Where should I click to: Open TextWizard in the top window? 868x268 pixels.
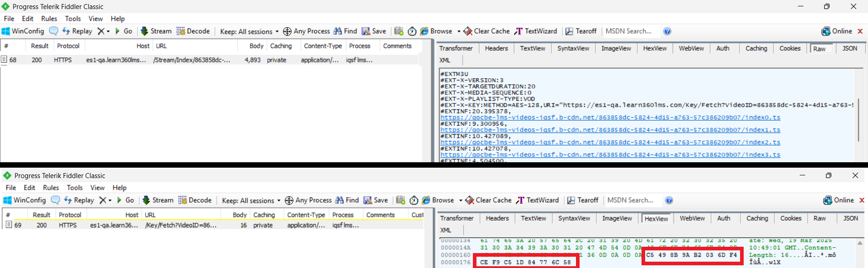[536, 31]
